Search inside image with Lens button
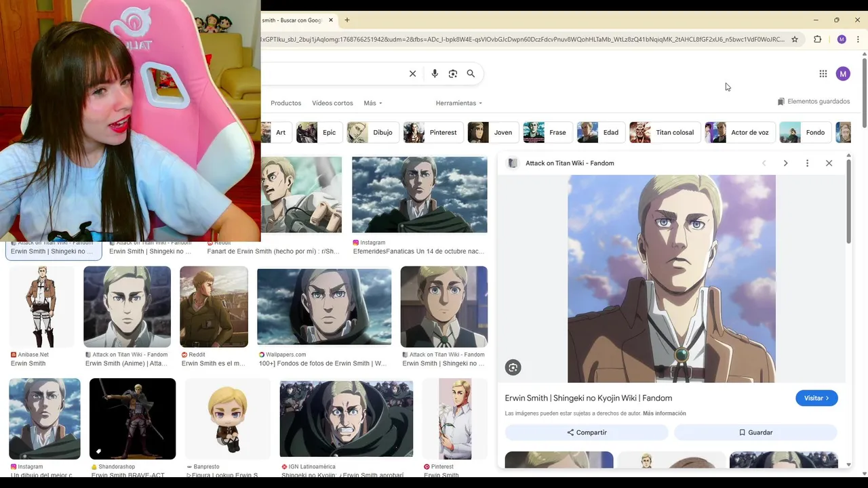 point(513,367)
